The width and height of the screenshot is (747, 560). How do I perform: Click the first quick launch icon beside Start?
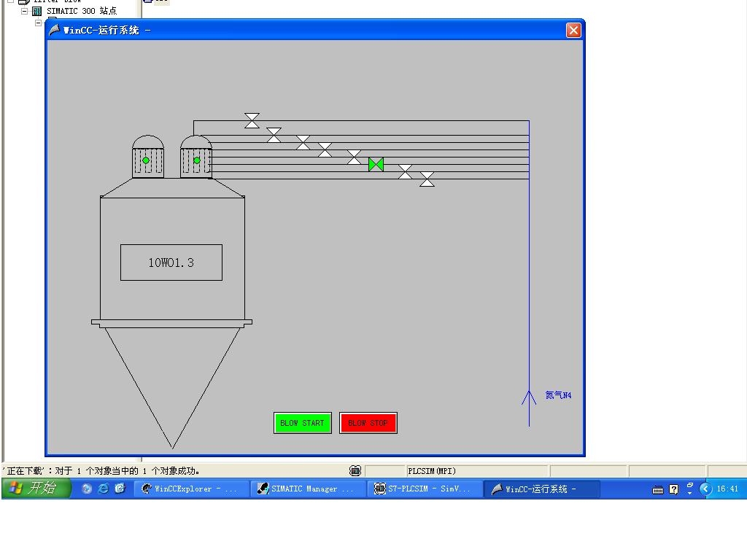click(x=87, y=489)
